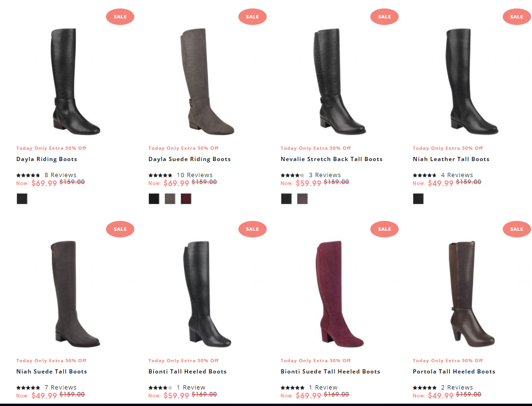532x406 pixels.
Task: Click SALE badge above Dayla Riding Boots
Action: click(120, 16)
